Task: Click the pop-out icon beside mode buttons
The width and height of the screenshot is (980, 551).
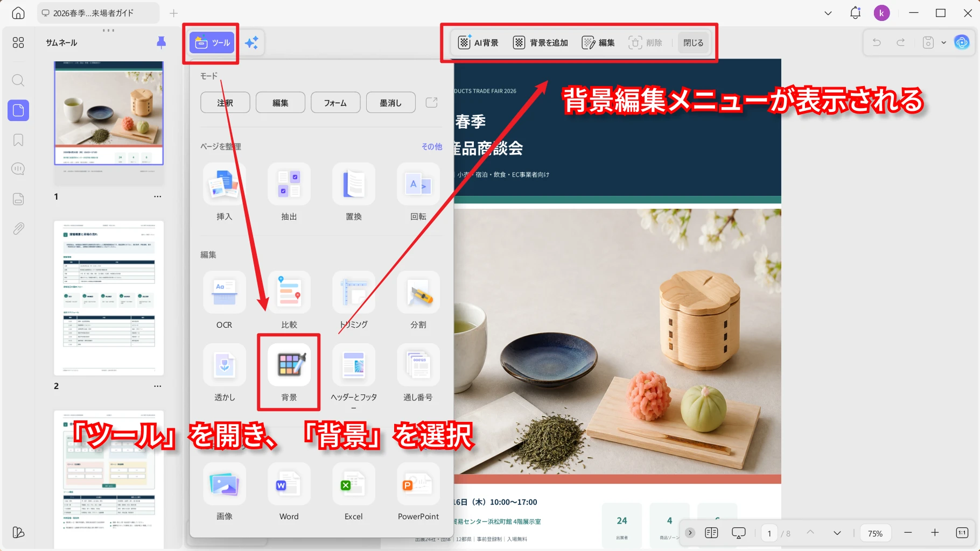Action: pos(431,102)
